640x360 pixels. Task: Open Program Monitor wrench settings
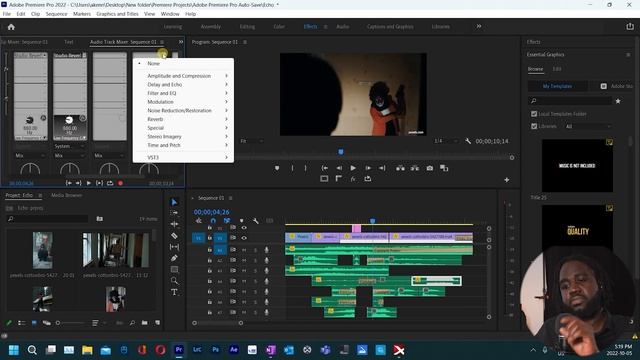tap(468, 141)
